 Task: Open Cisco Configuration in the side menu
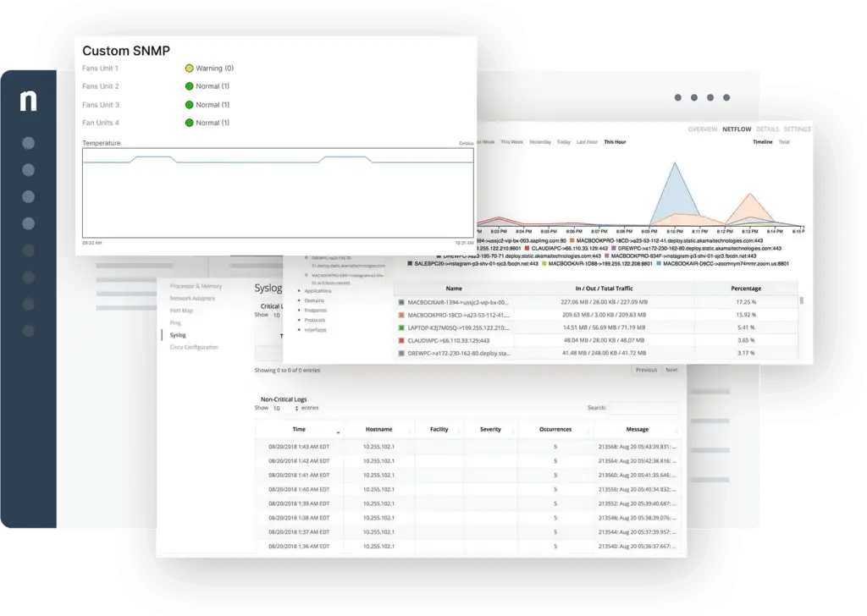point(194,348)
